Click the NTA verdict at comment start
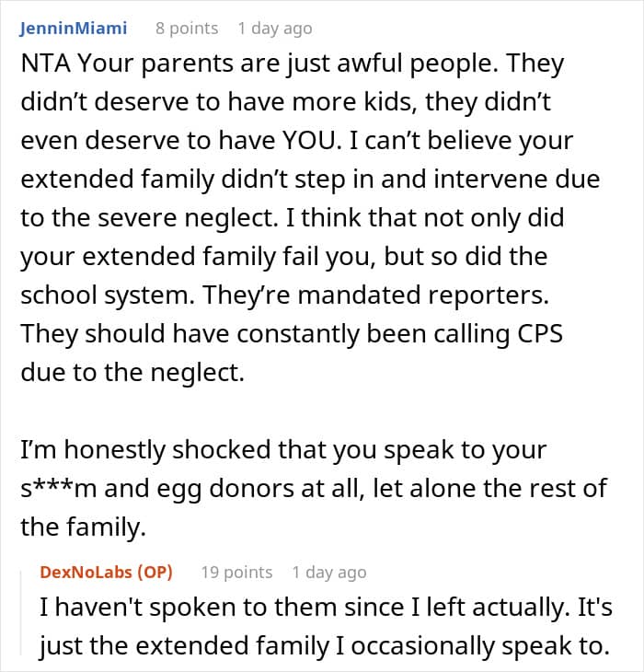The width and height of the screenshot is (644, 672). coord(45,64)
